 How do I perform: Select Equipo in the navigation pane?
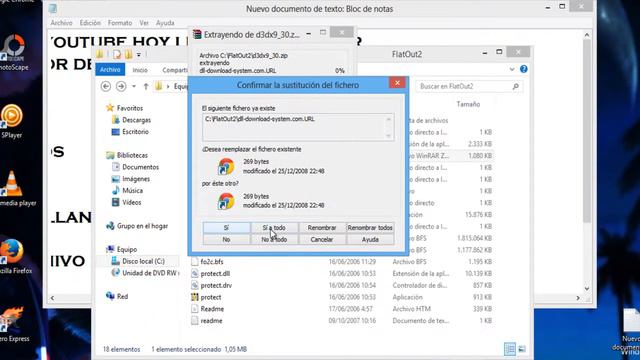[127, 249]
